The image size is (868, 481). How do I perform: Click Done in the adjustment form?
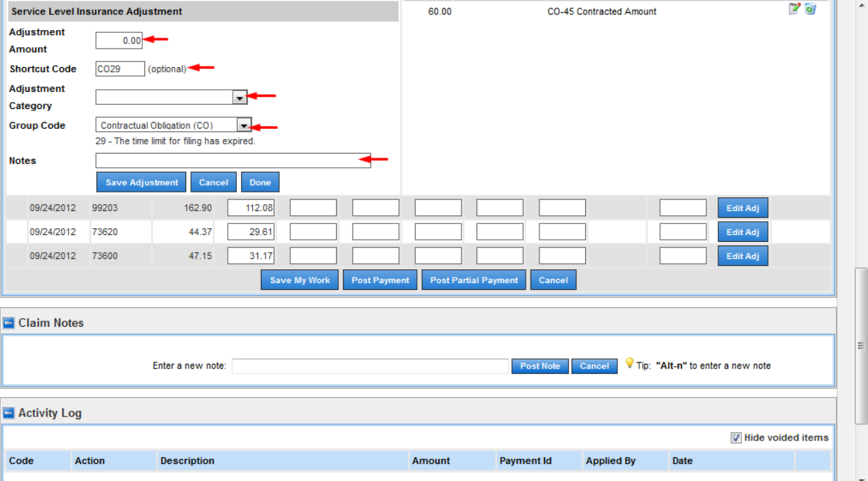point(260,182)
